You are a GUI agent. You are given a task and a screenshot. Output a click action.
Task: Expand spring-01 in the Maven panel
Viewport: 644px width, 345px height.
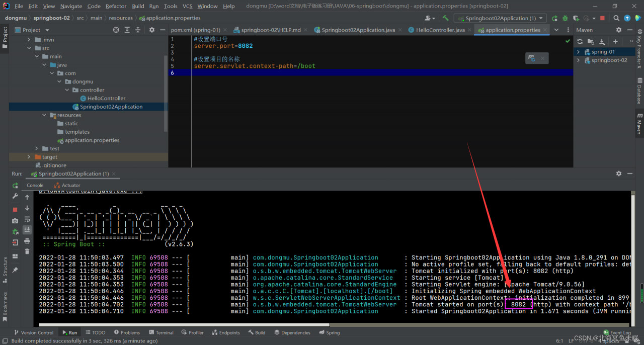[x=579, y=52]
